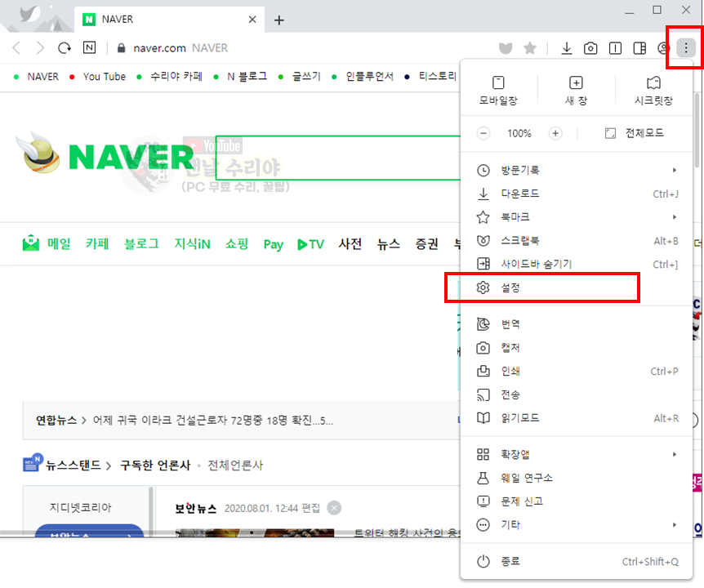Select 종료 to quit the browser
The image size is (704, 588).
pyautogui.click(x=577, y=562)
